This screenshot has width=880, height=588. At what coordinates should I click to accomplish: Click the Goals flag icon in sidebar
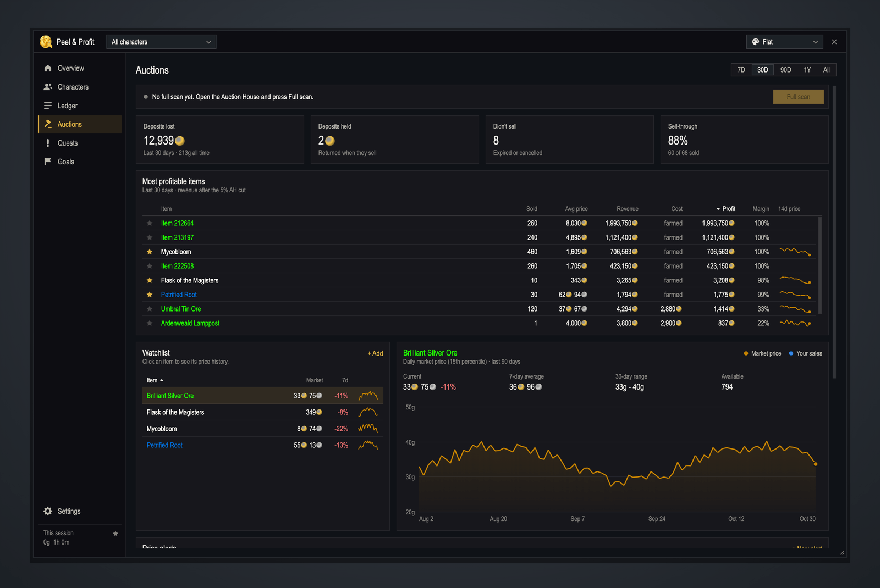click(x=48, y=162)
